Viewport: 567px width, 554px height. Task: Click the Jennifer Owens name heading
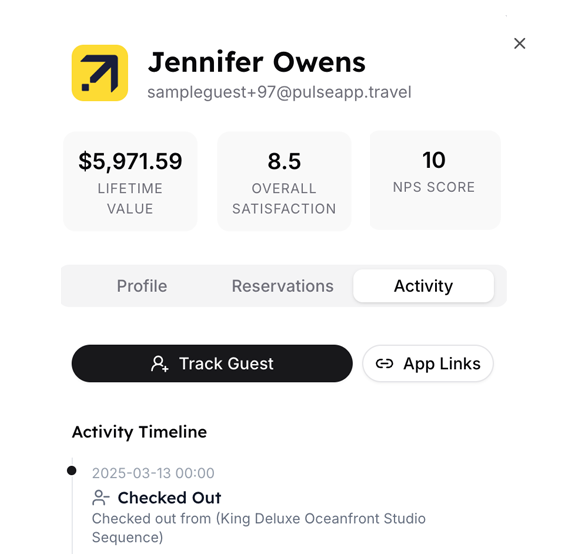tap(257, 62)
